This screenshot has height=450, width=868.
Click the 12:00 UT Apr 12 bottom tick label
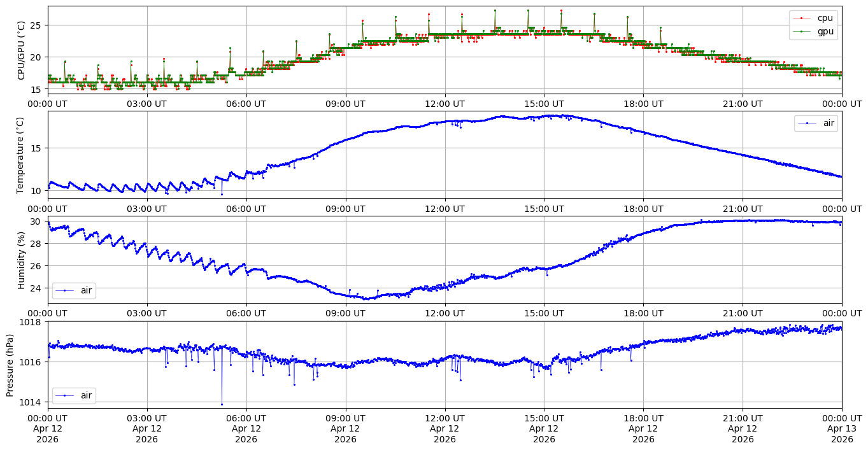pyautogui.click(x=445, y=428)
